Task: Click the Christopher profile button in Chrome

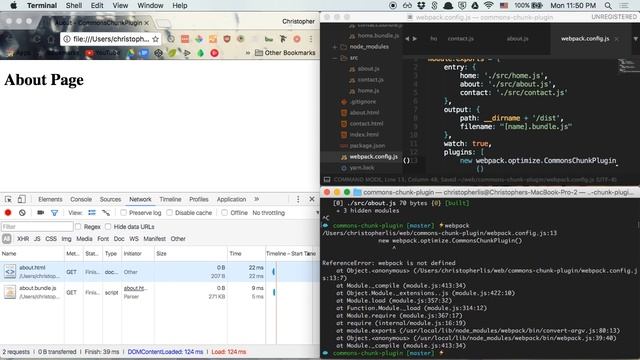Action: click(298, 21)
